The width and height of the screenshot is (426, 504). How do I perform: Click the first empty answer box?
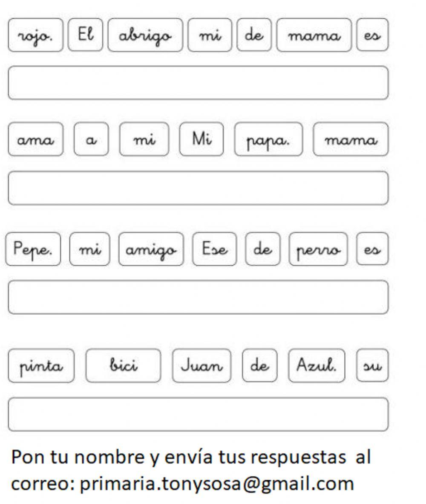[x=198, y=83]
